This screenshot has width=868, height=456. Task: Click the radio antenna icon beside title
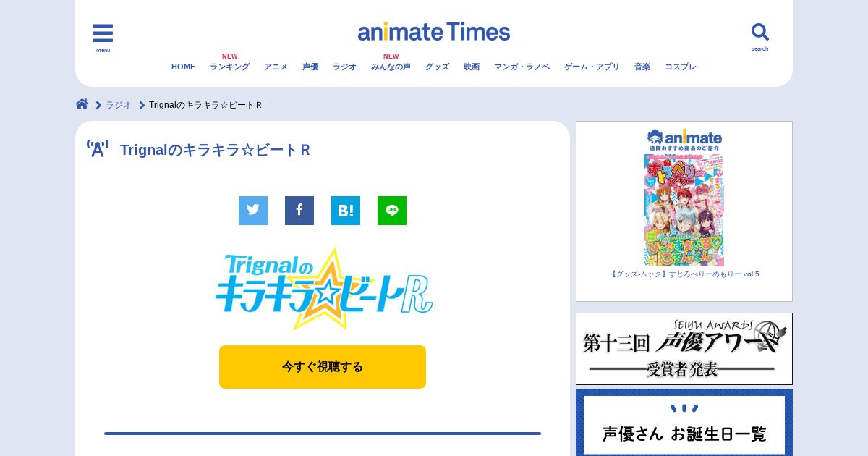(98, 149)
